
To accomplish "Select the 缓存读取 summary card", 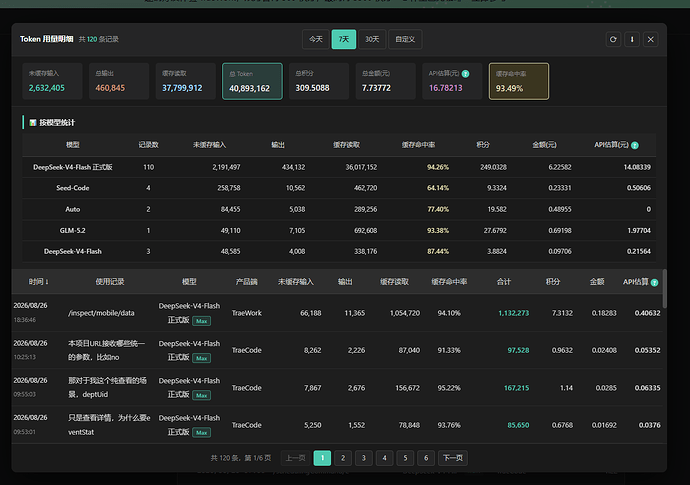I will (186, 81).
